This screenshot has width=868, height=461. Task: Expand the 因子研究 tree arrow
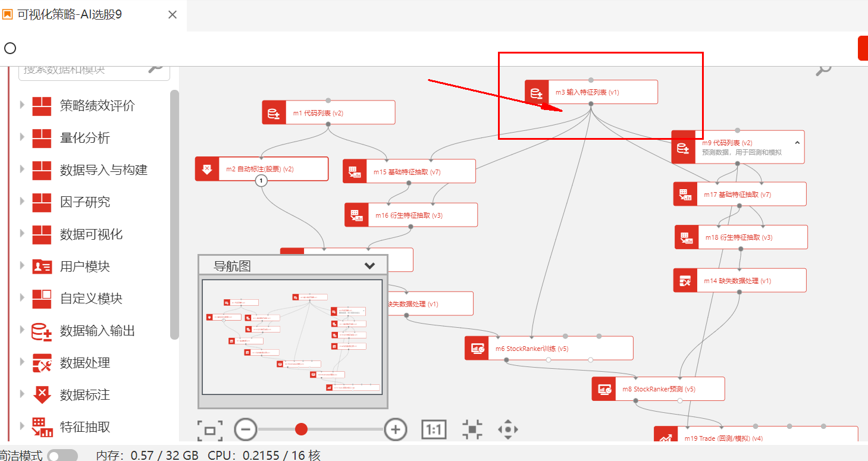pos(22,202)
